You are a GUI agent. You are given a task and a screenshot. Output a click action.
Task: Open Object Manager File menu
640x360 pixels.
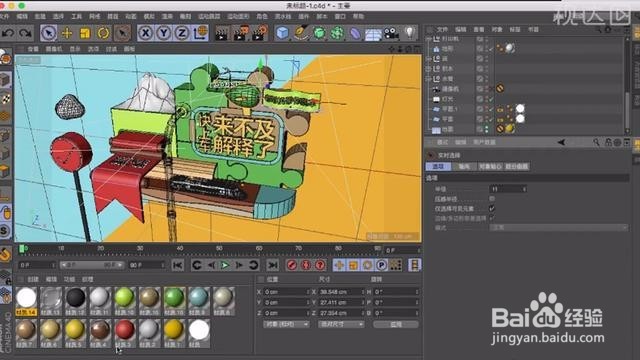coord(442,29)
